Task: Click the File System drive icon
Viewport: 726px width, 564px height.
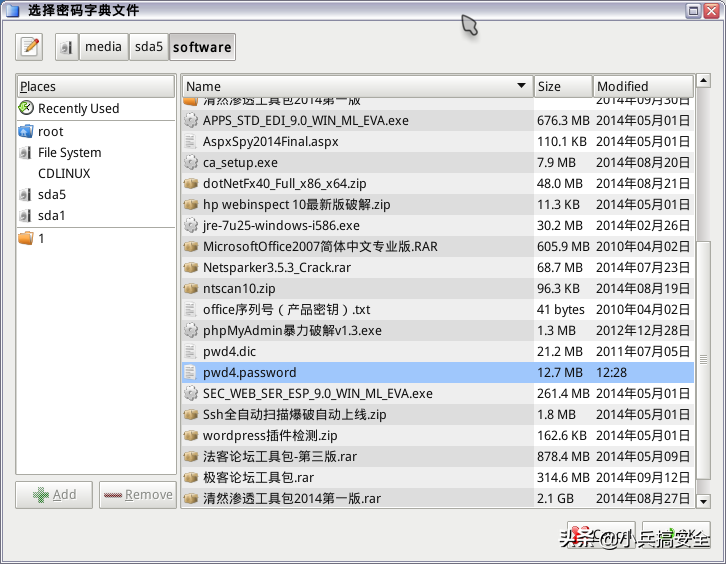Action: pyautogui.click(x=26, y=152)
